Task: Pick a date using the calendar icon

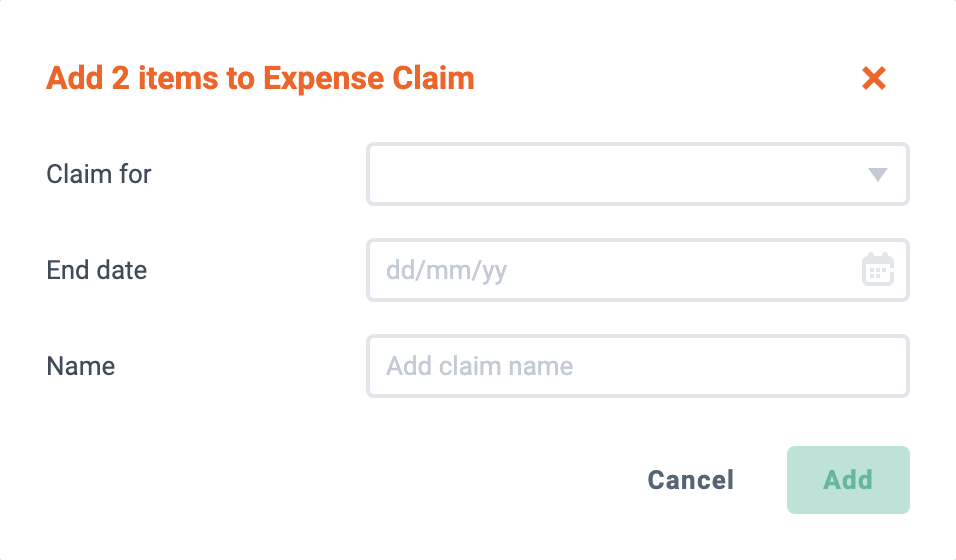Action: [878, 269]
